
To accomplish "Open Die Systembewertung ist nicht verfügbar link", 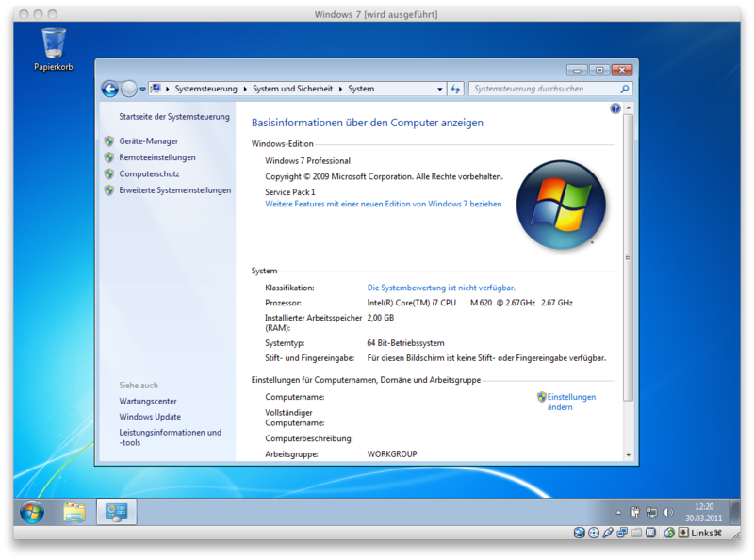I will point(441,288).
